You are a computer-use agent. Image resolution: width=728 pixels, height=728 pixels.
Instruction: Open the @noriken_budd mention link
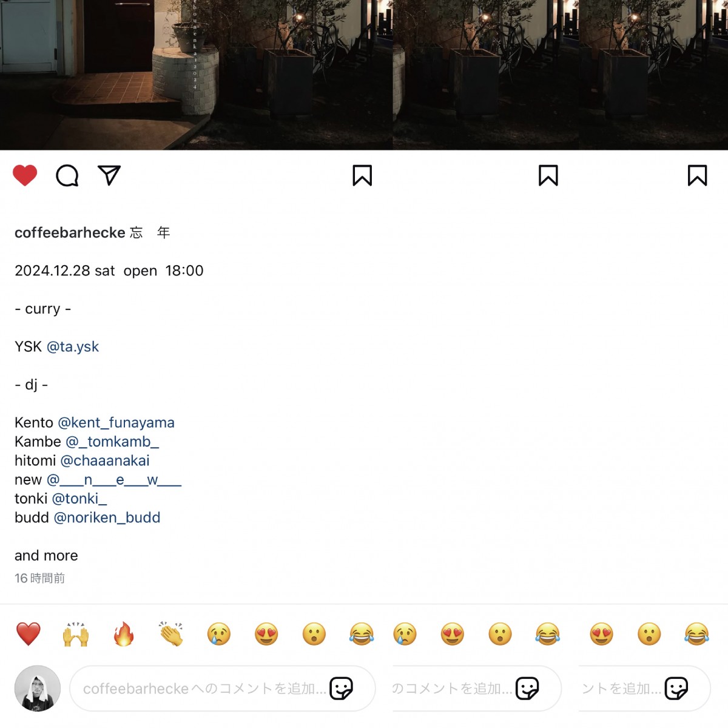pyautogui.click(x=107, y=517)
